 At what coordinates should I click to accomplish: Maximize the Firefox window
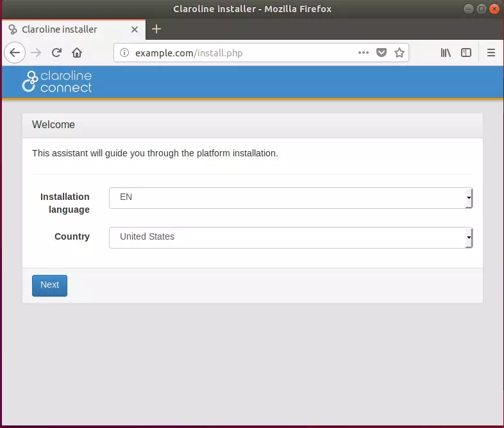[481, 9]
